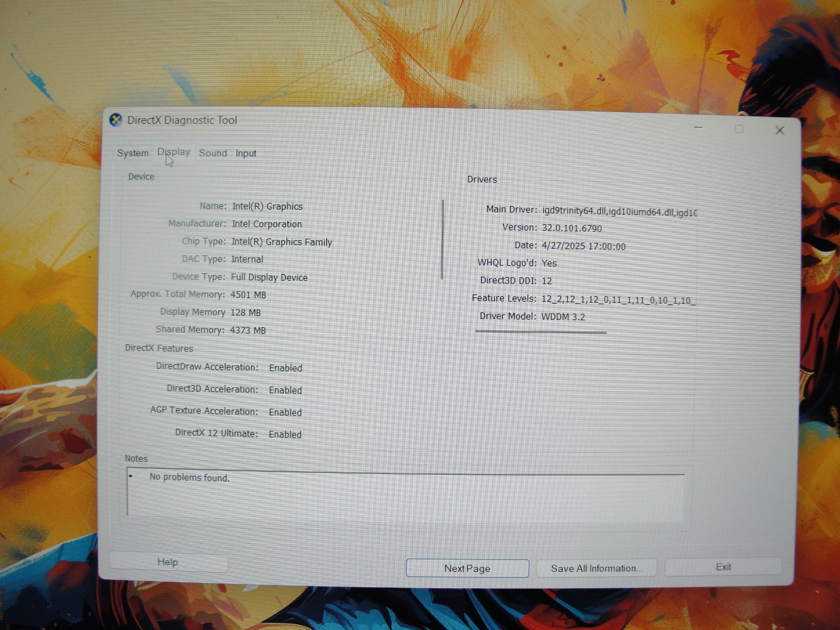The height and width of the screenshot is (630, 840).
Task: Close the DirectX Diagnostic Tool window
Action: point(780,130)
